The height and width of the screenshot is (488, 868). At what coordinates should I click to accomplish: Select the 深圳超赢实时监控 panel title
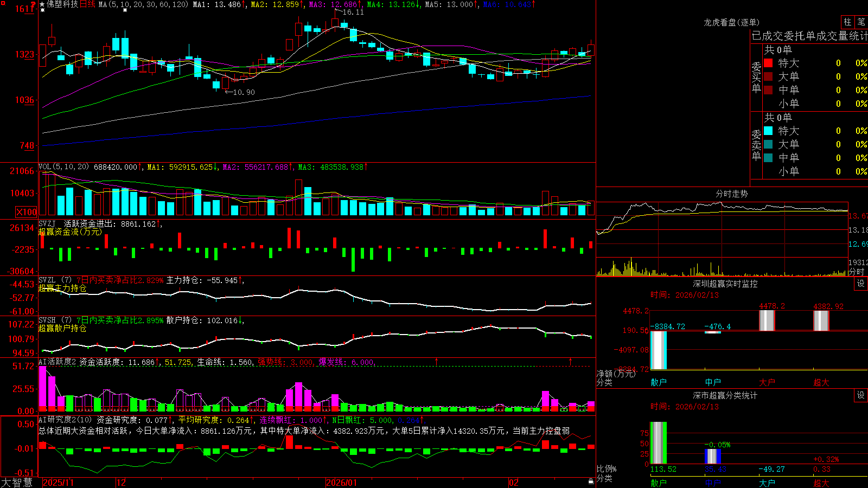[x=725, y=284]
